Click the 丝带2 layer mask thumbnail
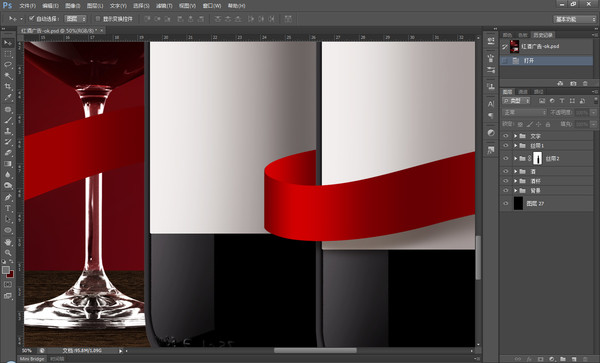 point(537,158)
